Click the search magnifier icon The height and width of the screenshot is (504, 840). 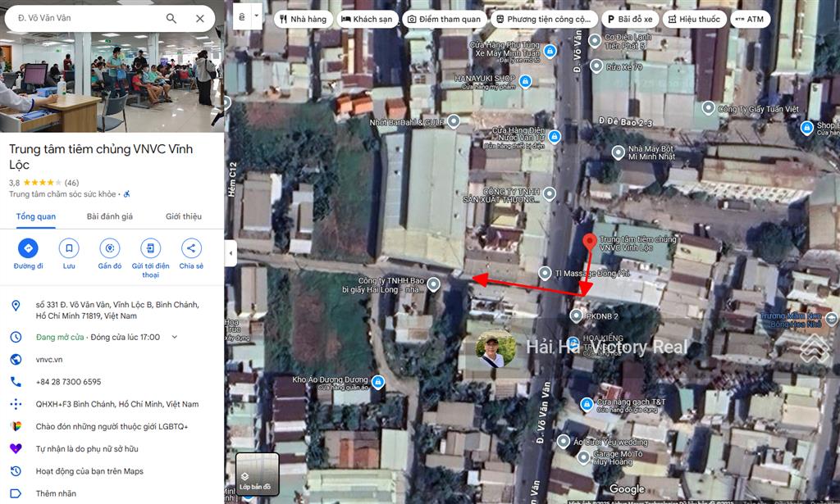tap(171, 18)
